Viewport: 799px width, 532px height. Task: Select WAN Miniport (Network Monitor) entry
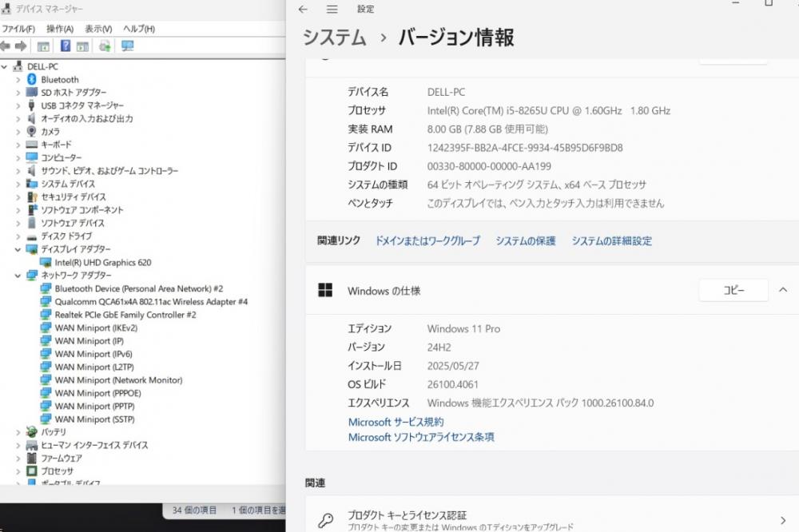(x=118, y=380)
